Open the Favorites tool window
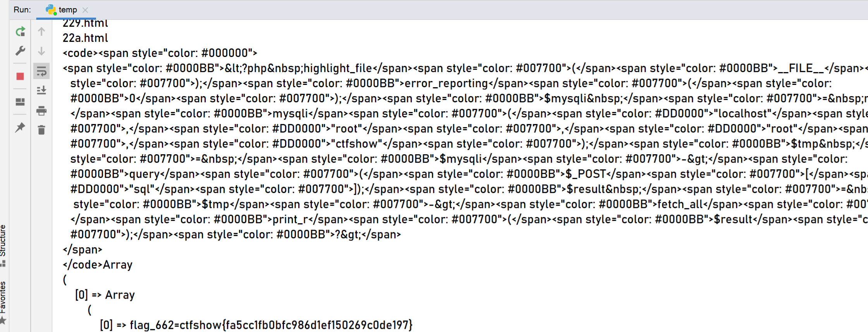 [3, 302]
